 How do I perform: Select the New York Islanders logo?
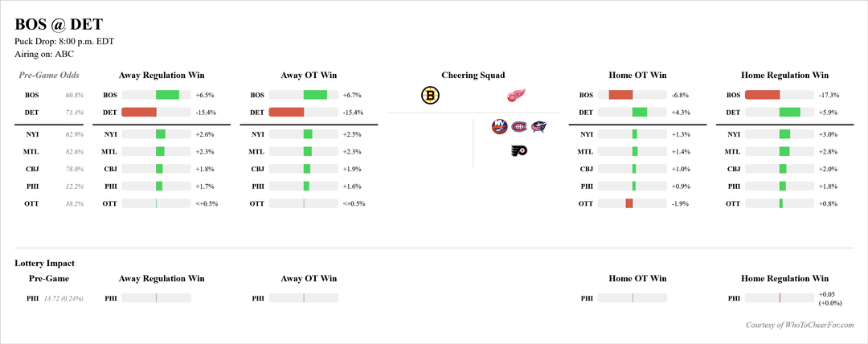coord(501,126)
